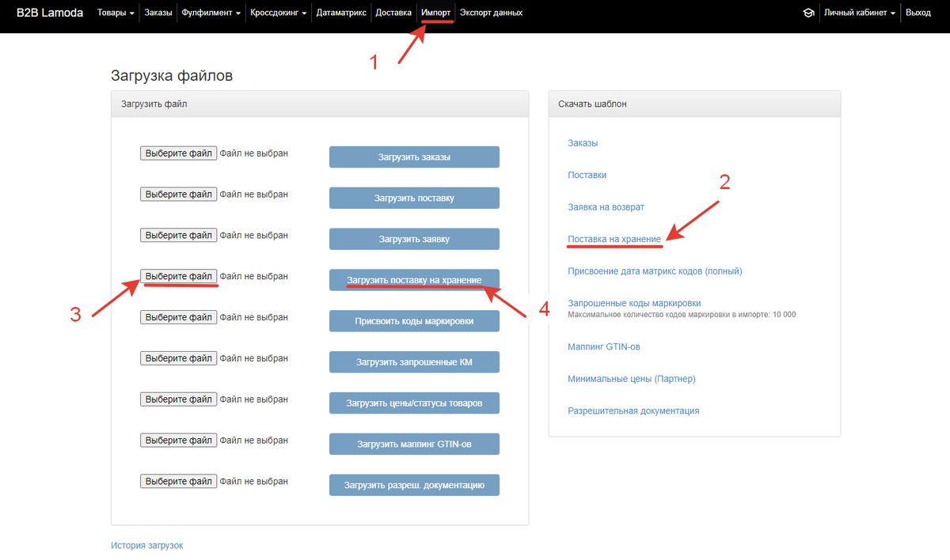Click the Загрузить файл panel header
This screenshot has height=560, width=950.
(320, 104)
